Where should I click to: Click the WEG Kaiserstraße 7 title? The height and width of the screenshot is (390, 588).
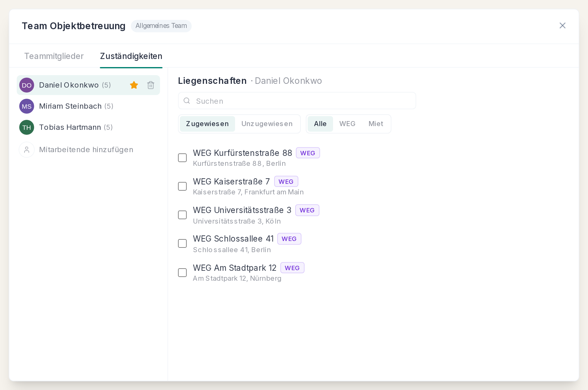(231, 181)
